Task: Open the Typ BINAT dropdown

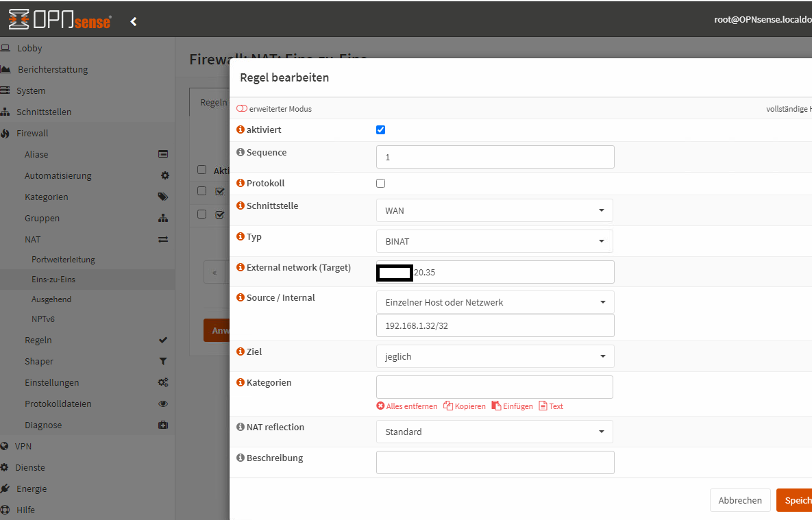Action: (x=495, y=241)
